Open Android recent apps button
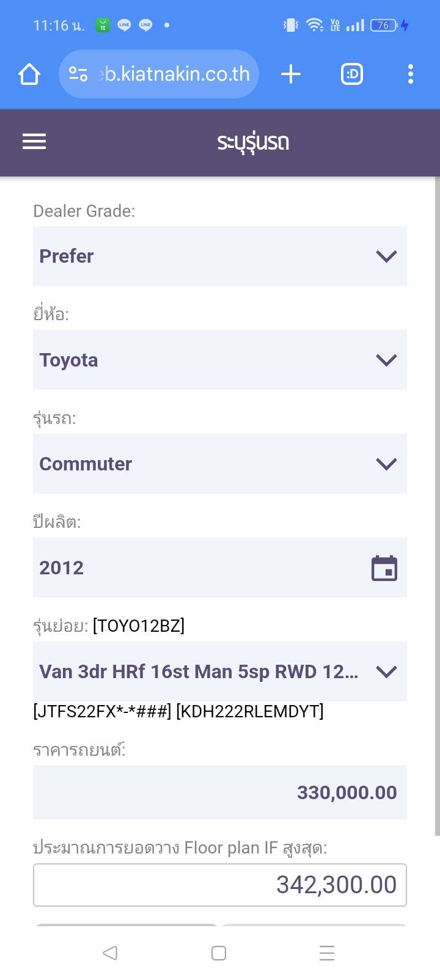Screen dimensions: 440x980 [327, 953]
